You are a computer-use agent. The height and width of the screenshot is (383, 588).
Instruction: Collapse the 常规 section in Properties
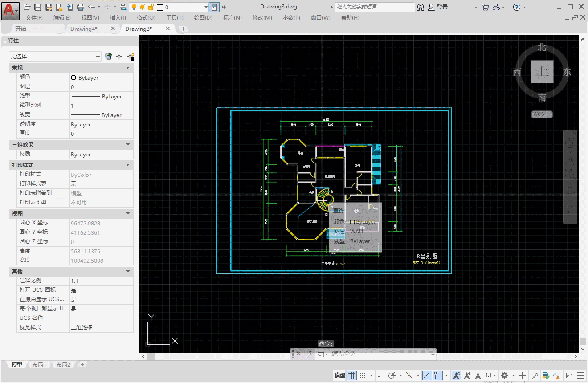point(128,68)
